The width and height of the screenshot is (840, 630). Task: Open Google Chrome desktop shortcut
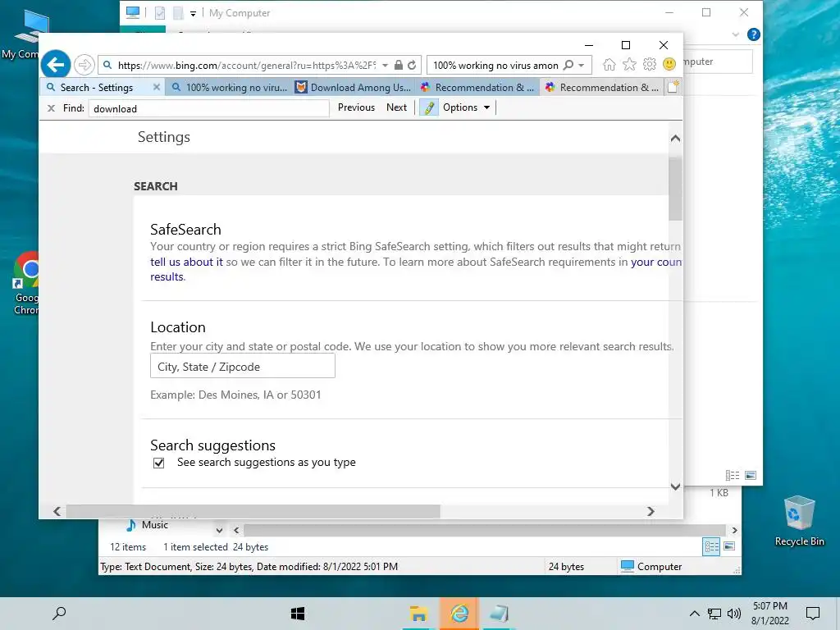pos(26,284)
